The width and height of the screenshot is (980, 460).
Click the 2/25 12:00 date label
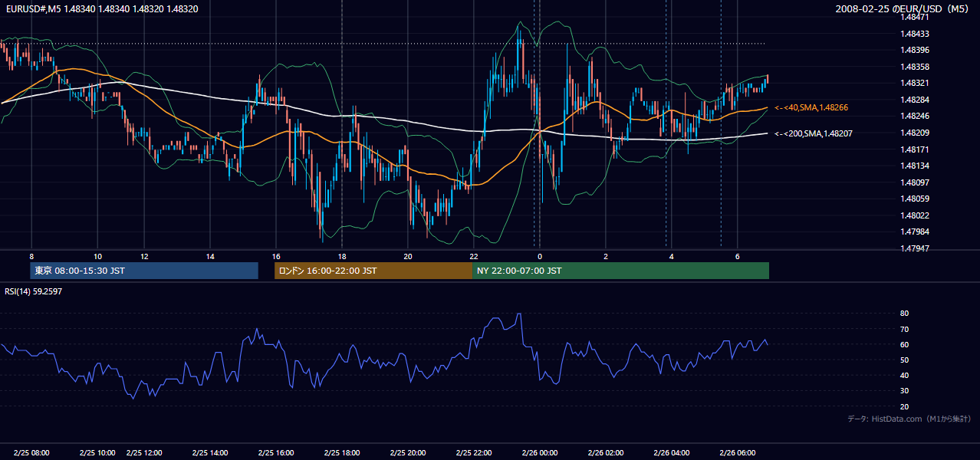(144, 452)
